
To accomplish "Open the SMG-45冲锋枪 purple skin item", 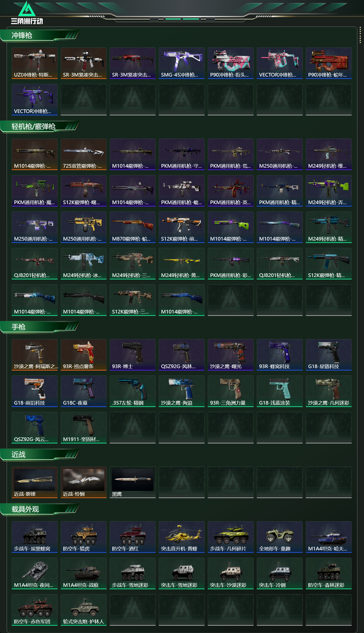I will [x=182, y=63].
